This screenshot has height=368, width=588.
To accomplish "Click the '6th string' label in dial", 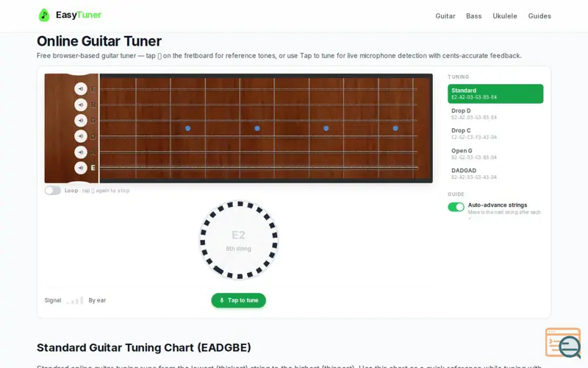I will 238,249.
